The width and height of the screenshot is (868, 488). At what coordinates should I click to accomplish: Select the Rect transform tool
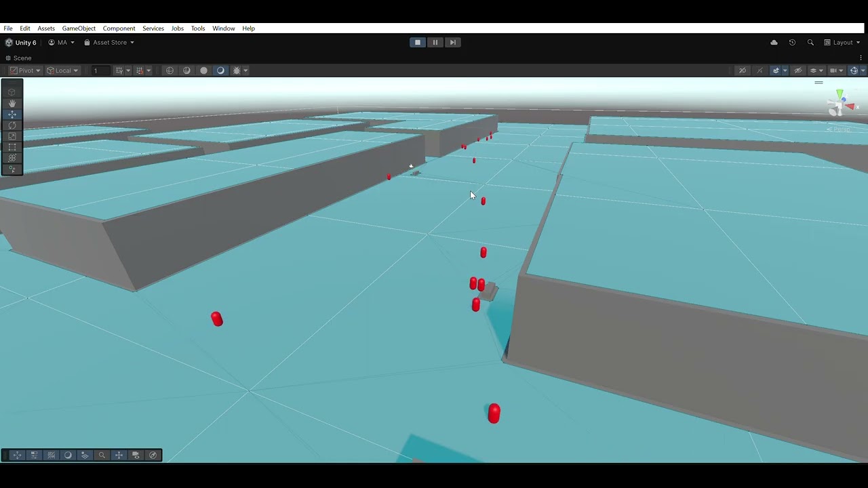pos(12,147)
